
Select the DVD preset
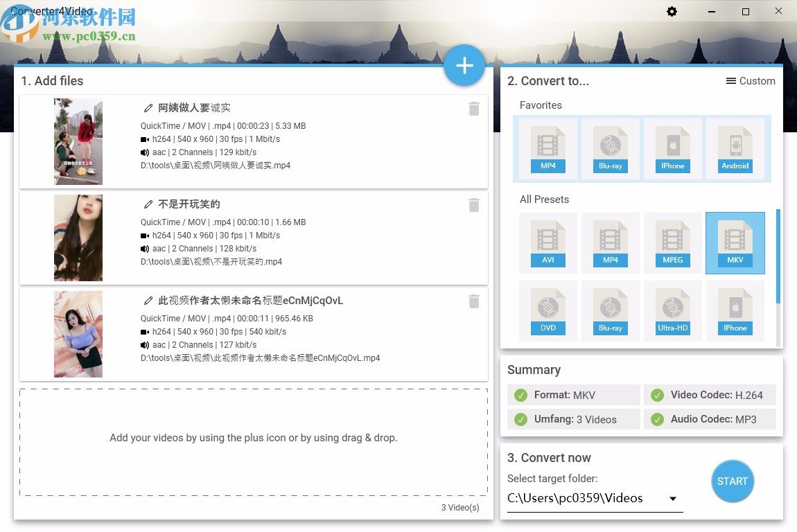548,310
